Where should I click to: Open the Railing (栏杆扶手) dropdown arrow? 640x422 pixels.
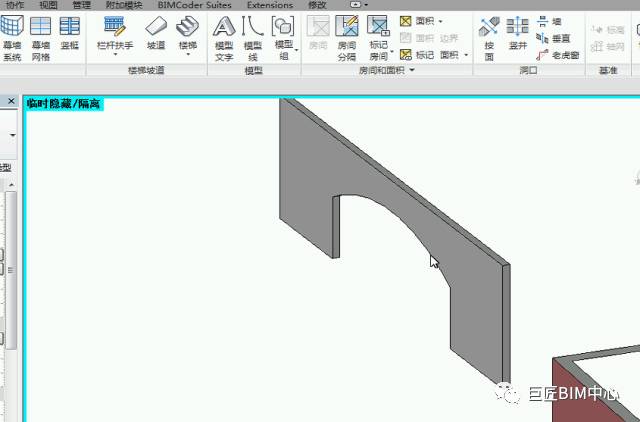click(115, 54)
